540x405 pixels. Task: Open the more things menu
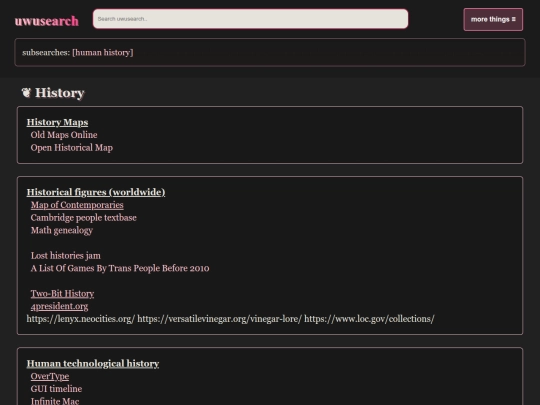493,20
